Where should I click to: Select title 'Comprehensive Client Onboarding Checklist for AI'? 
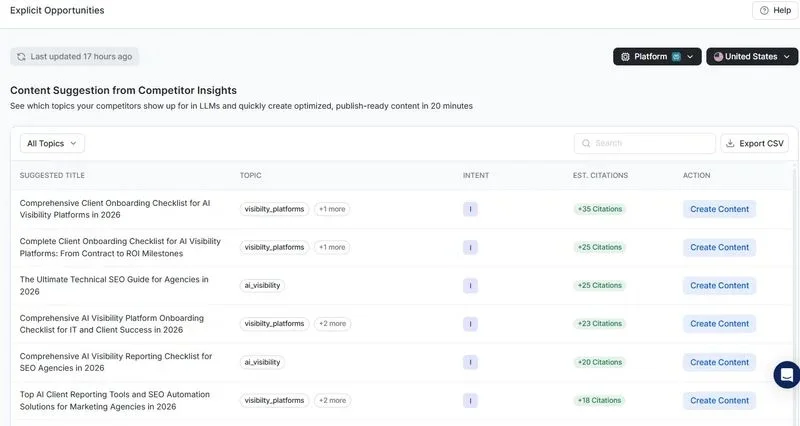pyautogui.click(x=115, y=209)
